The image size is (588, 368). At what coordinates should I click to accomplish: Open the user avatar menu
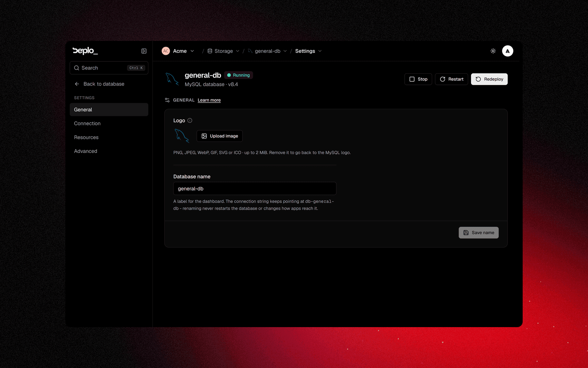point(507,51)
